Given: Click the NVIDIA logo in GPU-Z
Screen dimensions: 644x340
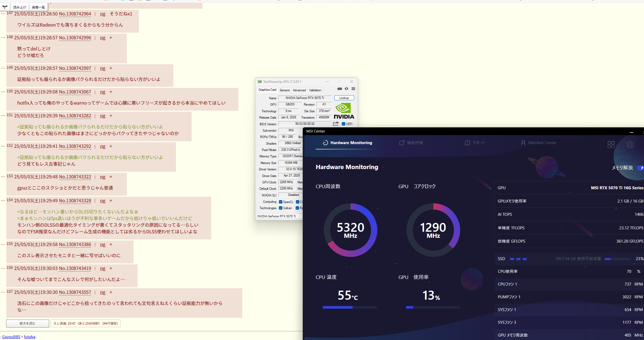Looking at the screenshot, I should [x=344, y=111].
